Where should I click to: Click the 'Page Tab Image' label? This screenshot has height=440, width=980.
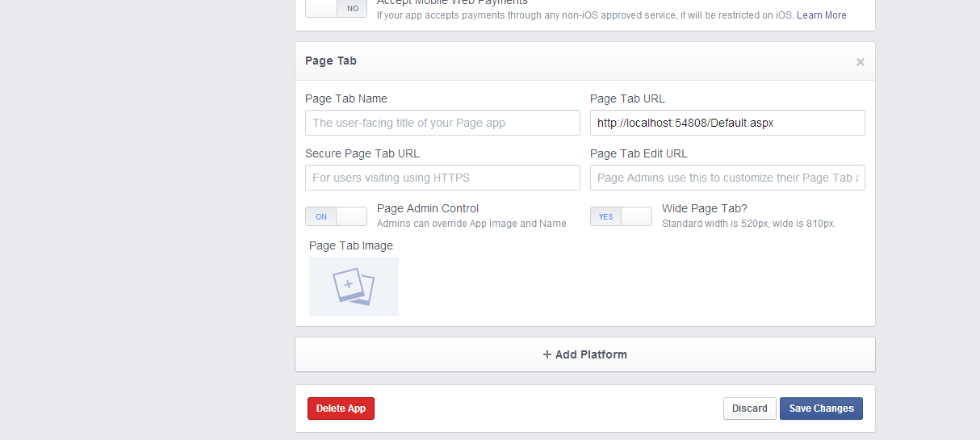pyautogui.click(x=351, y=245)
